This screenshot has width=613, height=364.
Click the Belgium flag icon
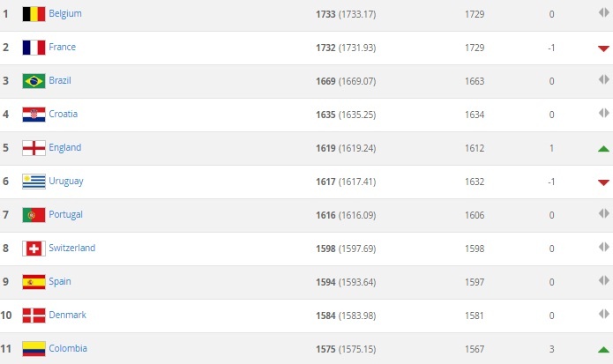[x=34, y=14]
